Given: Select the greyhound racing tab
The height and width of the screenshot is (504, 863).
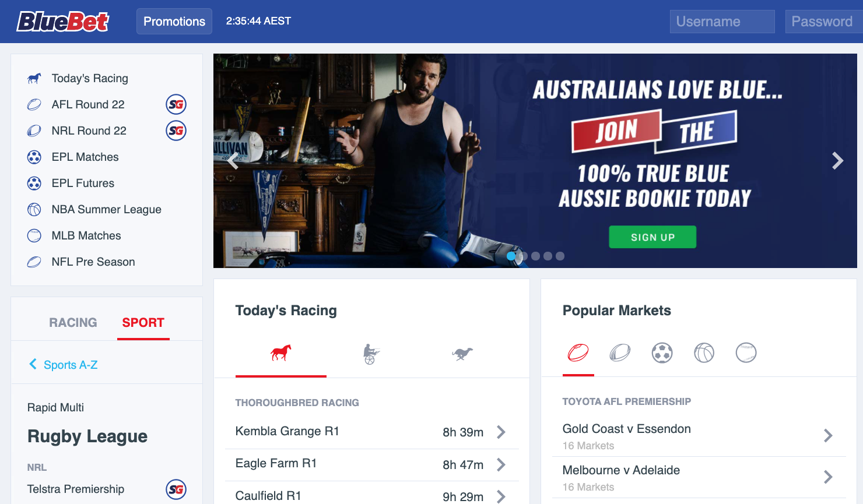Looking at the screenshot, I should pos(462,353).
